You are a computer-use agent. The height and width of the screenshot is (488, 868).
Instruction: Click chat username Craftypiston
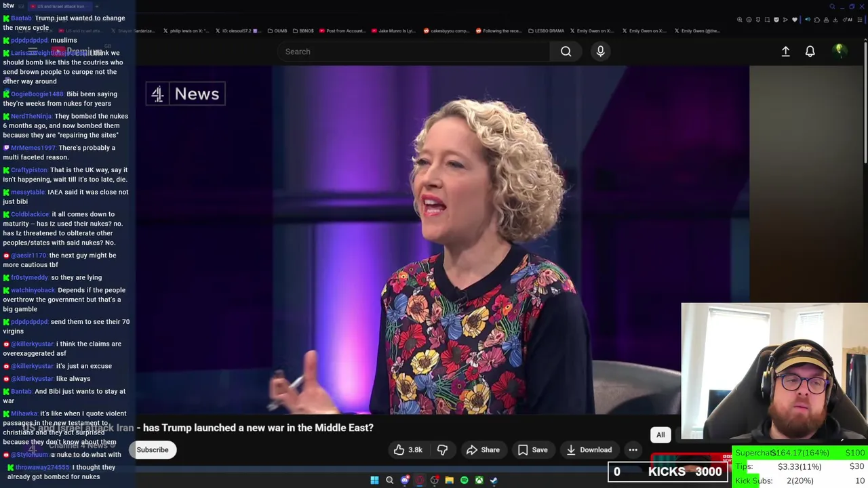(x=29, y=170)
